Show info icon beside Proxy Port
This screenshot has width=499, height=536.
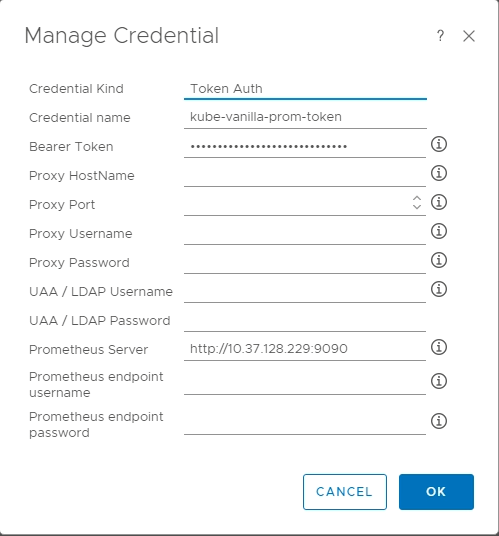click(439, 202)
